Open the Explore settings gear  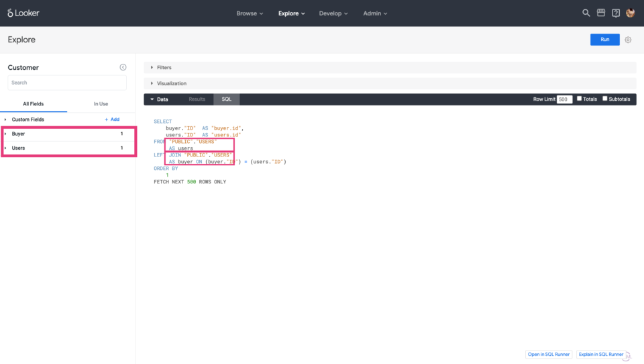(x=629, y=40)
